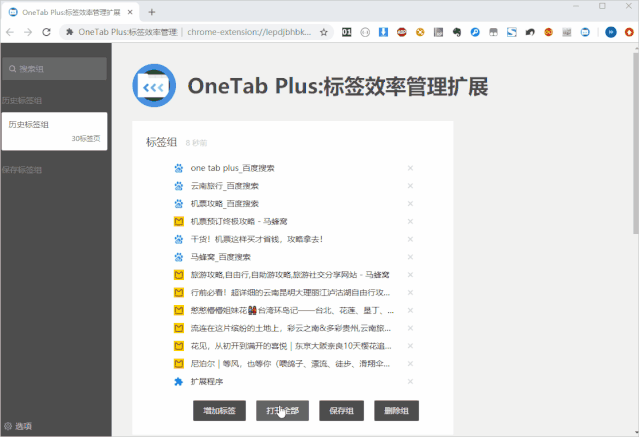Click the '保存组' button
The image size is (639, 437).
point(342,411)
